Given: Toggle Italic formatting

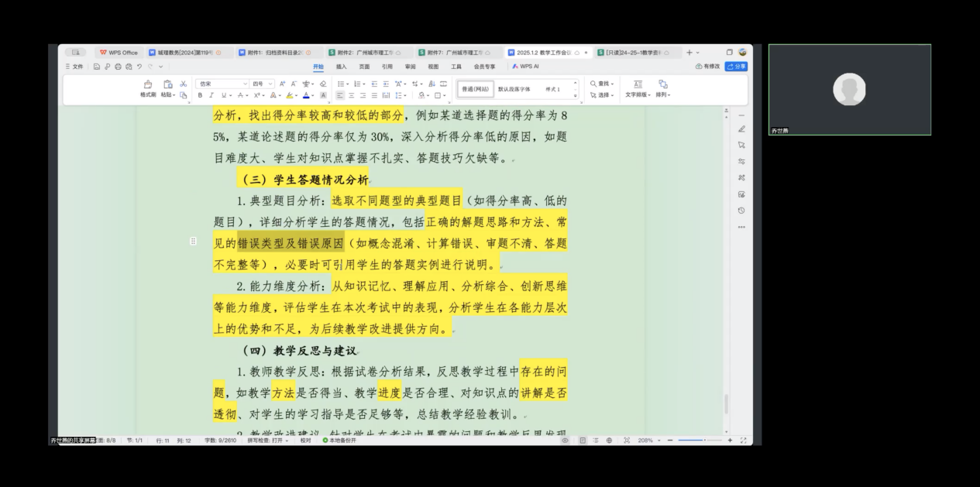Looking at the screenshot, I should [211, 95].
